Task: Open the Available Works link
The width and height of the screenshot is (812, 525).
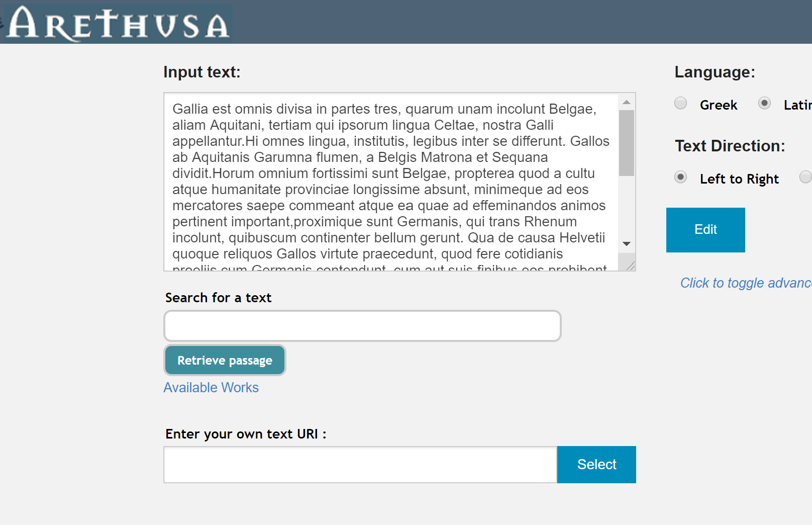Action: coord(211,388)
